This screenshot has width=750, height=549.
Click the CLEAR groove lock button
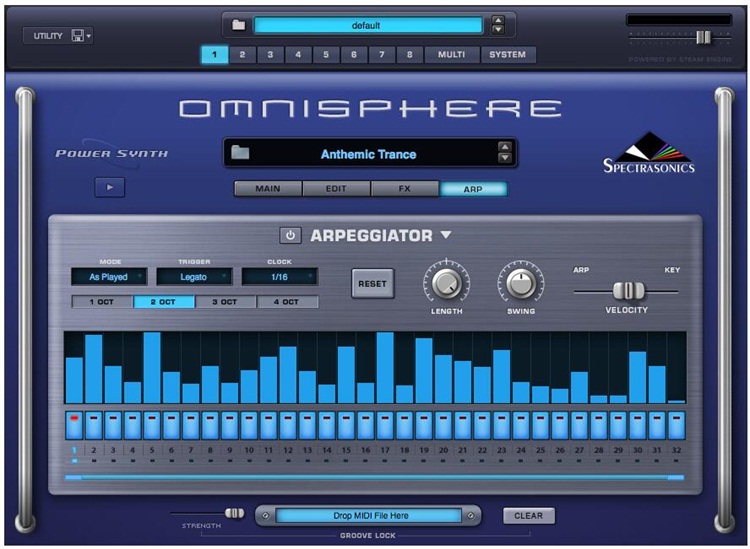(529, 516)
